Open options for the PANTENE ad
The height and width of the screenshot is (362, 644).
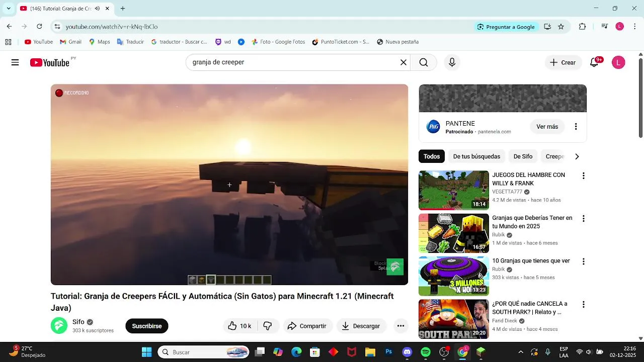tap(576, 127)
